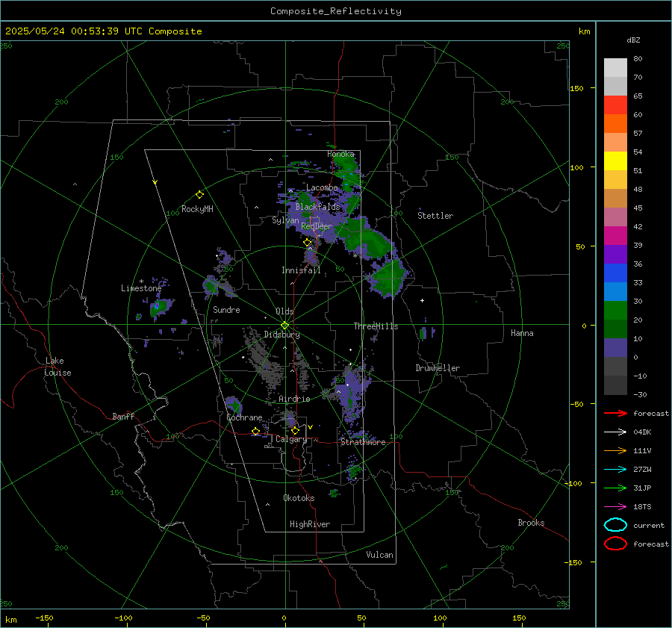Click the yellow diamond marker near RedDeer

click(x=307, y=243)
